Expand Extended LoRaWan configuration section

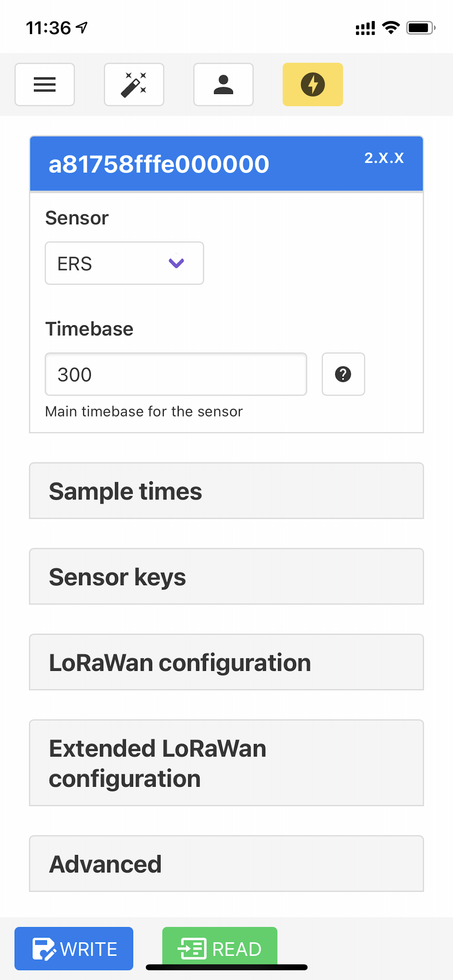click(x=226, y=763)
